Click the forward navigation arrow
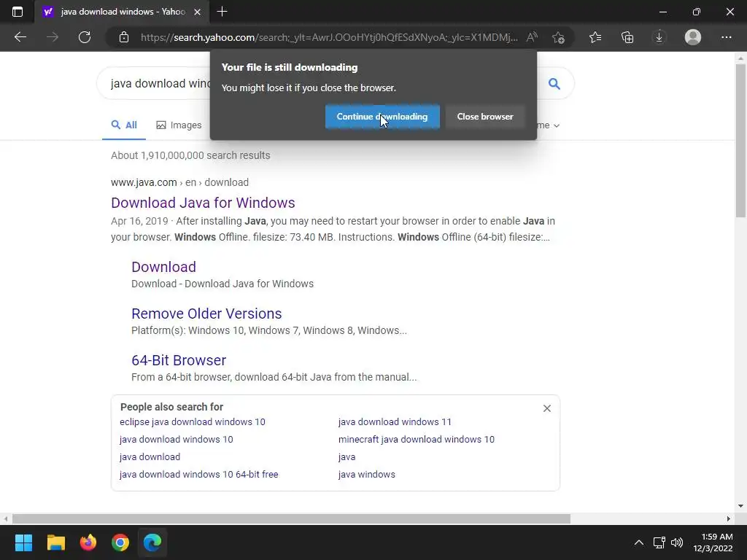The height and width of the screenshot is (560, 747). (53, 37)
